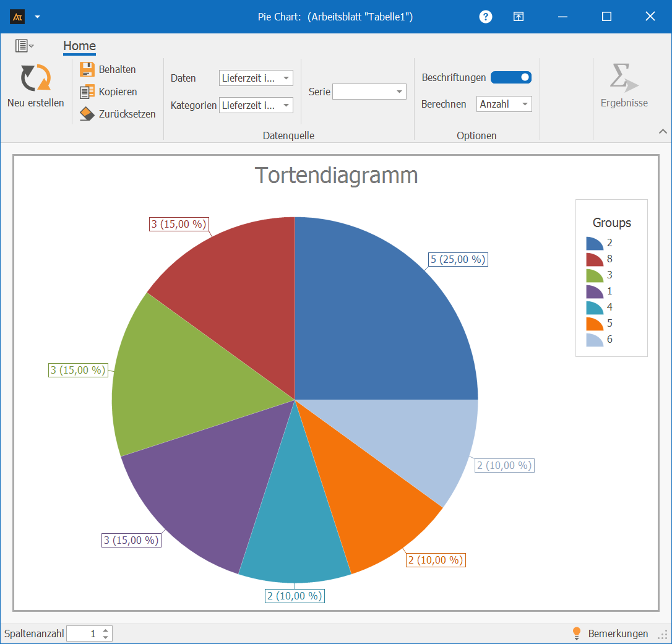Viewport: 672px width, 644px height.
Task: Click the Bemerkungen lightbulb icon
Action: point(577,633)
